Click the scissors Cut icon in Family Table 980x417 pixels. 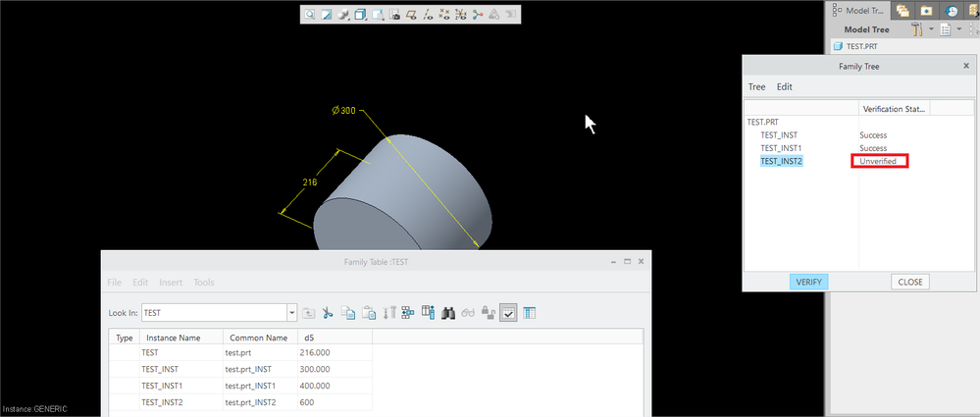[x=328, y=313]
